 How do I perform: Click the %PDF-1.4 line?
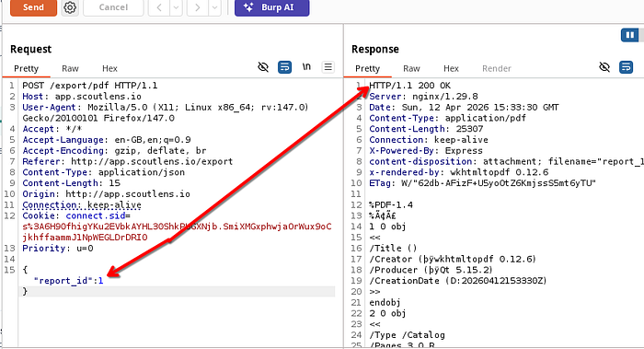pos(391,204)
